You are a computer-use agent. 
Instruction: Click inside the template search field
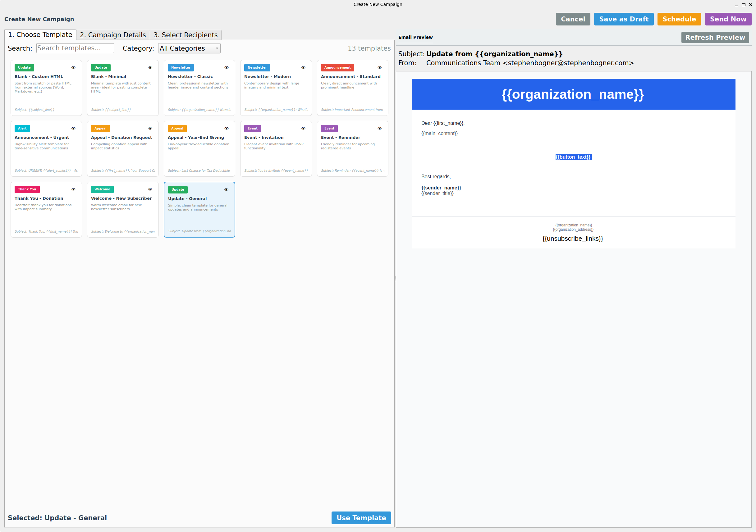(75, 48)
